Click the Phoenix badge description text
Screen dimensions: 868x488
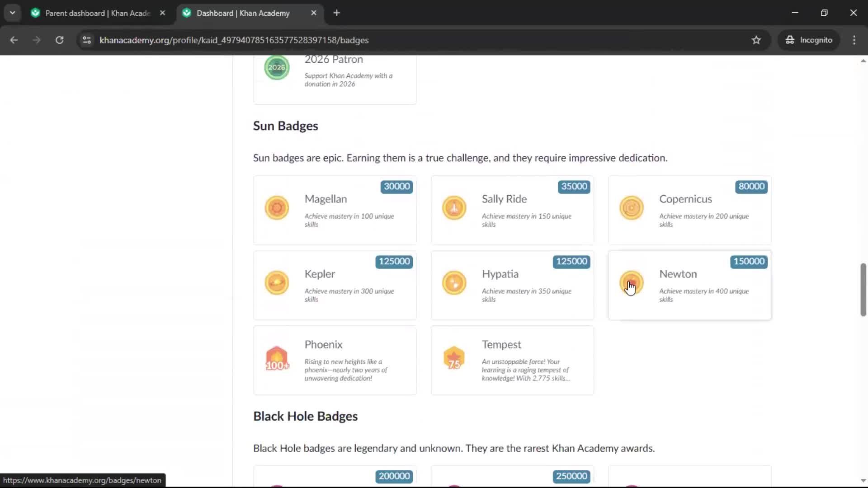(x=345, y=370)
